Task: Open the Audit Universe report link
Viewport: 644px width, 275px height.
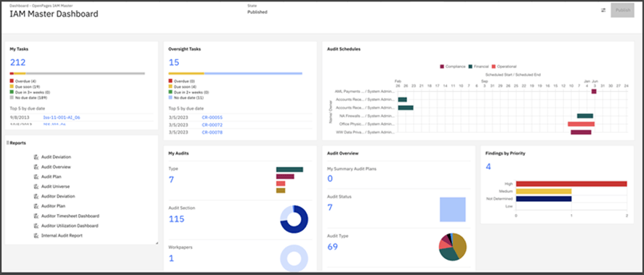Action: pyautogui.click(x=55, y=186)
